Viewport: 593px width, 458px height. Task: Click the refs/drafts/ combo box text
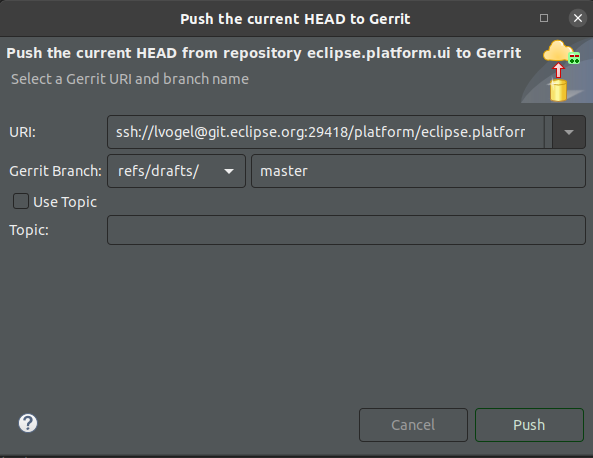click(158, 171)
